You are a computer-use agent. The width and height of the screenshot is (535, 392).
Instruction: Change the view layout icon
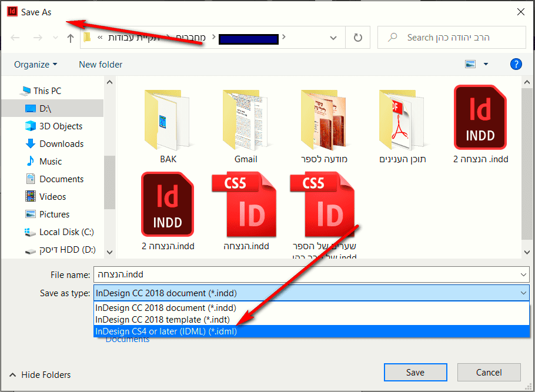[470, 64]
